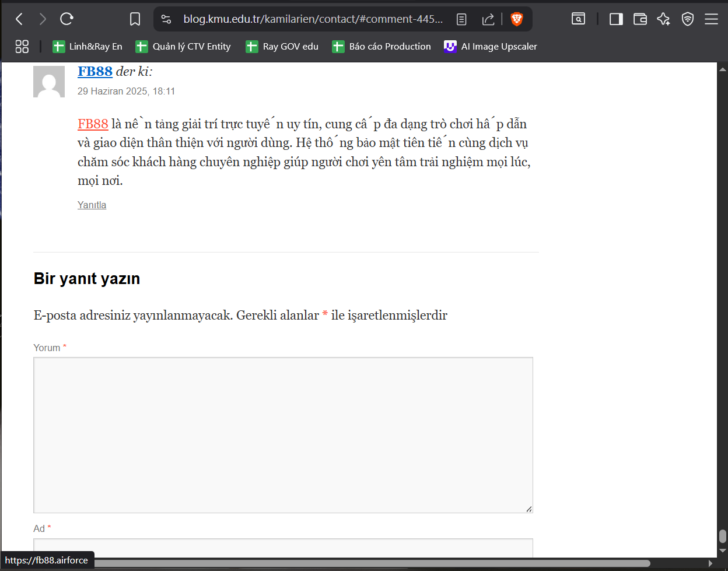This screenshot has height=571, width=728.
Task: Open the Brave VPN shield icon
Action: point(688,19)
